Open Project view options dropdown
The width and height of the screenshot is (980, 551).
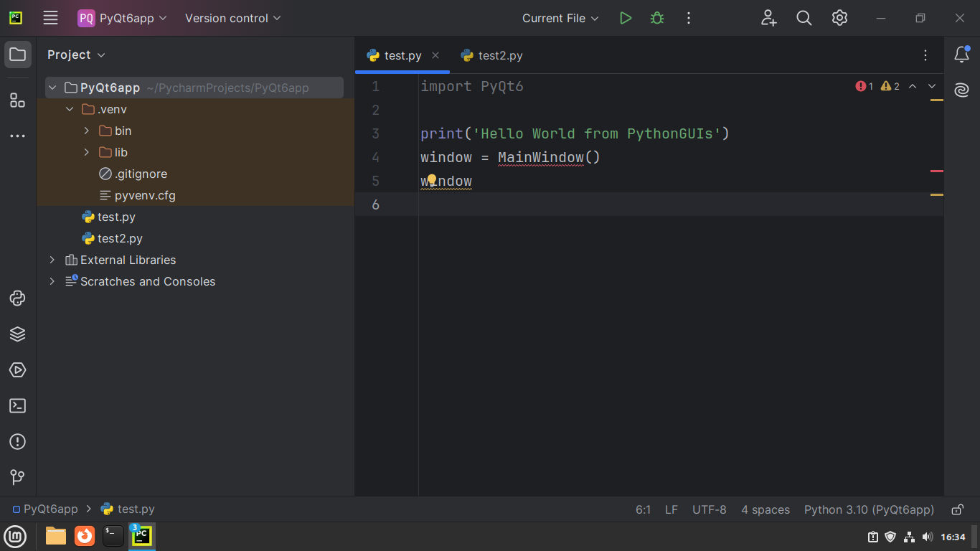pos(76,55)
